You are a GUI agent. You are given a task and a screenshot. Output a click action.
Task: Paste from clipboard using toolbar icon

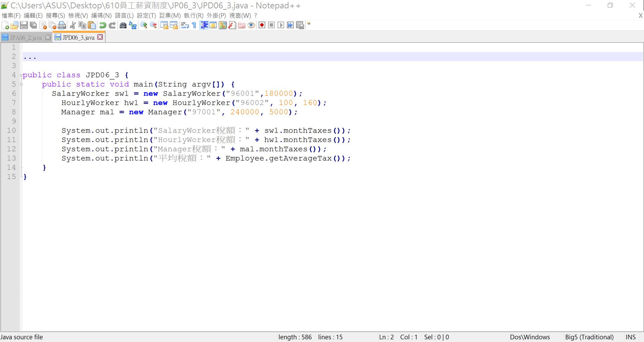coord(92,25)
